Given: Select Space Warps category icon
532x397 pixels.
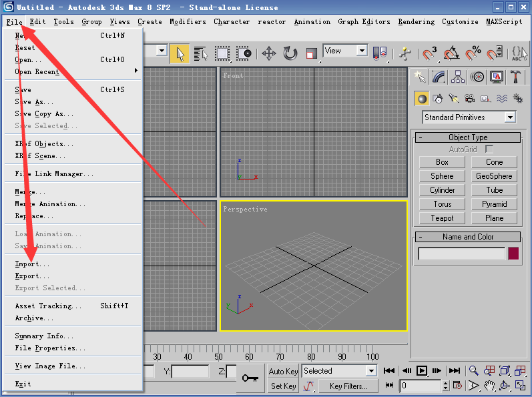Looking at the screenshot, I should tap(501, 99).
